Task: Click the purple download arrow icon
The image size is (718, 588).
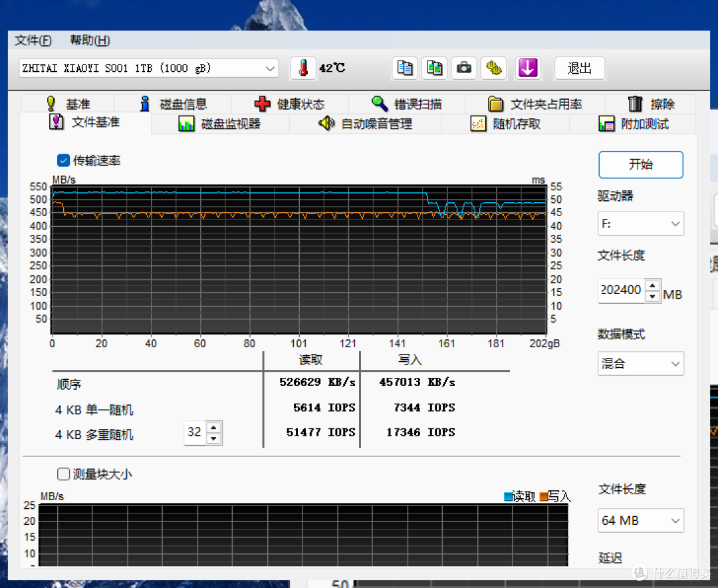Action: coord(528,69)
